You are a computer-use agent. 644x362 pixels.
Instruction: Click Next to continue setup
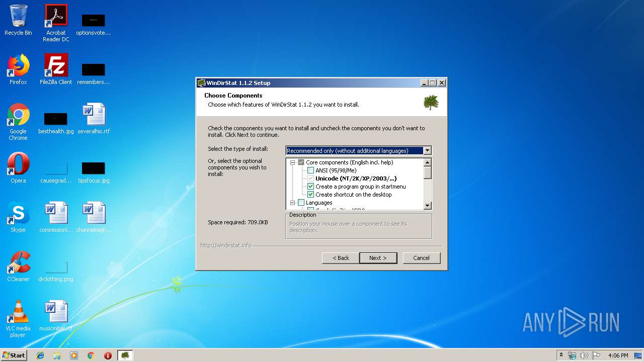(378, 258)
